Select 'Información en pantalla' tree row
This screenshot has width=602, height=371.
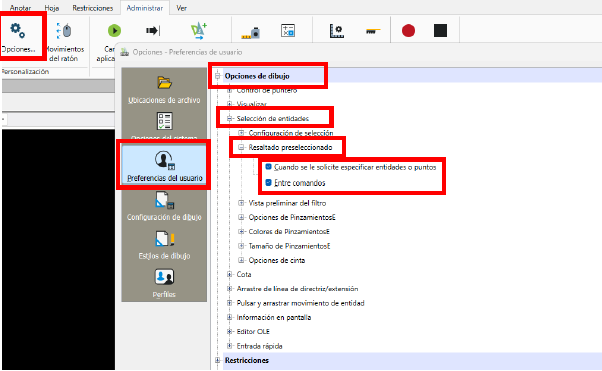pos(274,317)
